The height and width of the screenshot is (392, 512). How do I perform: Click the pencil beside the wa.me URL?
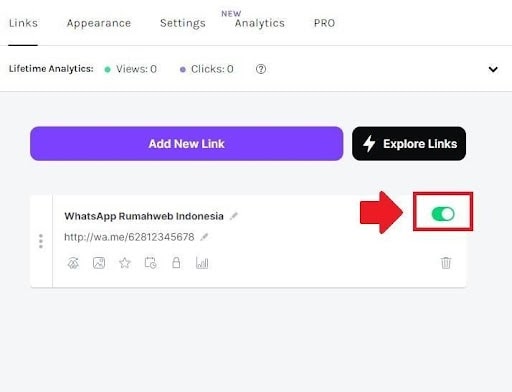(x=204, y=237)
